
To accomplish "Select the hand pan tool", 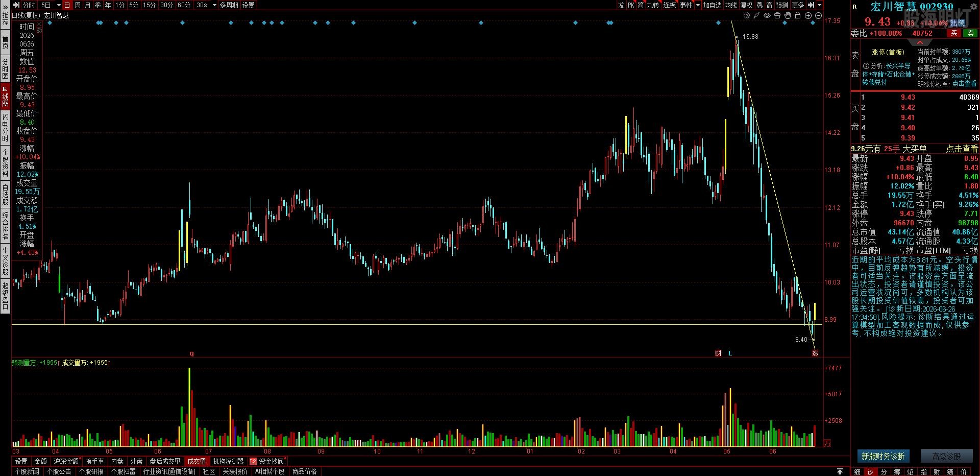I will coord(788,16).
